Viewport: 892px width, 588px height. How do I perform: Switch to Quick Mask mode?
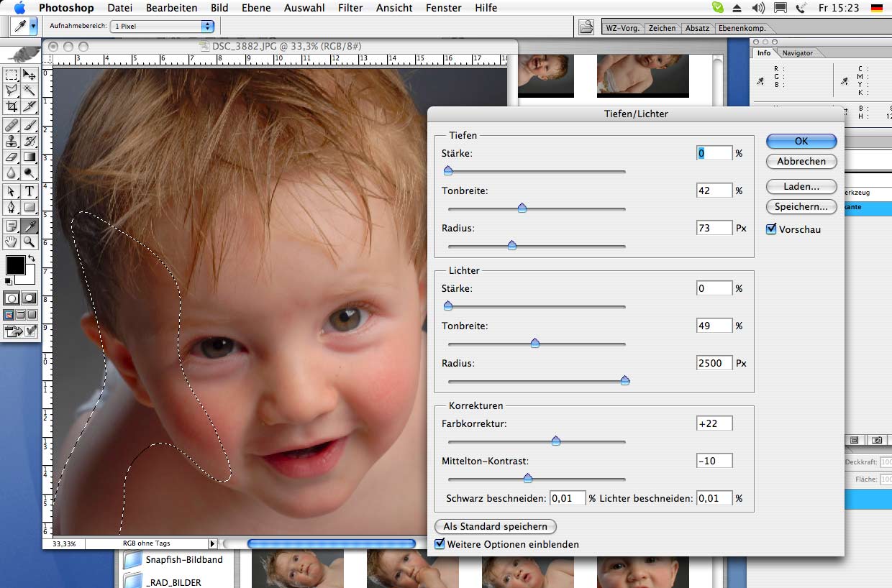[29, 298]
